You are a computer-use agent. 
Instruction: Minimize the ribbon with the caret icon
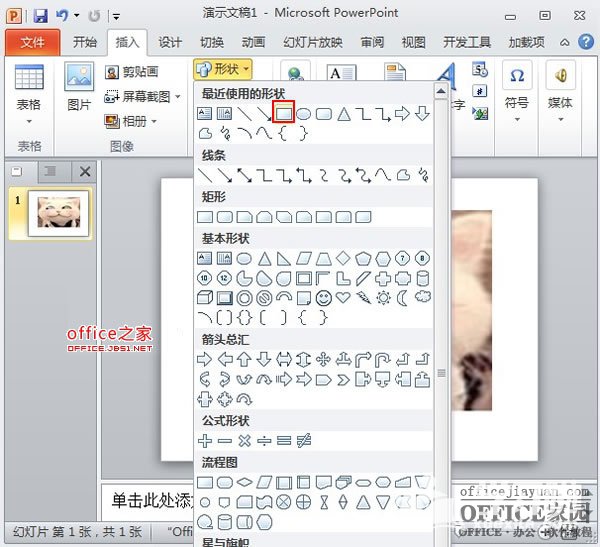coord(564,42)
